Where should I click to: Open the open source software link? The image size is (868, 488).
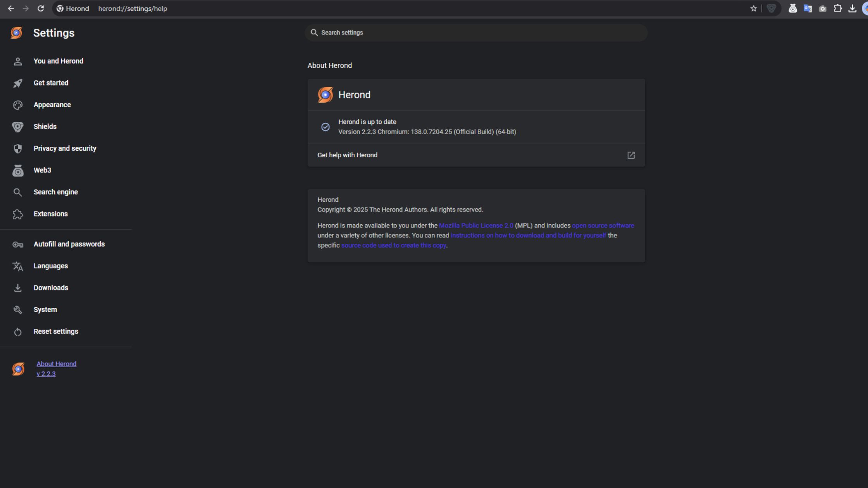pos(603,225)
